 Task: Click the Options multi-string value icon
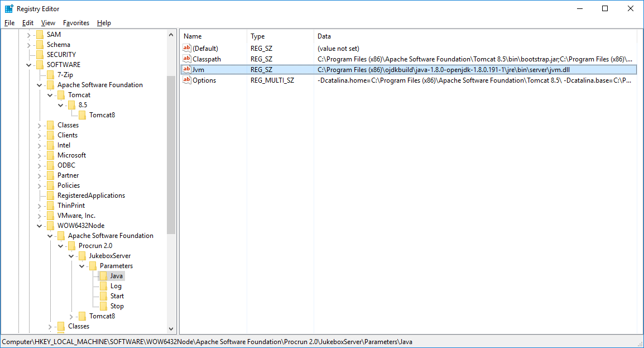click(187, 80)
